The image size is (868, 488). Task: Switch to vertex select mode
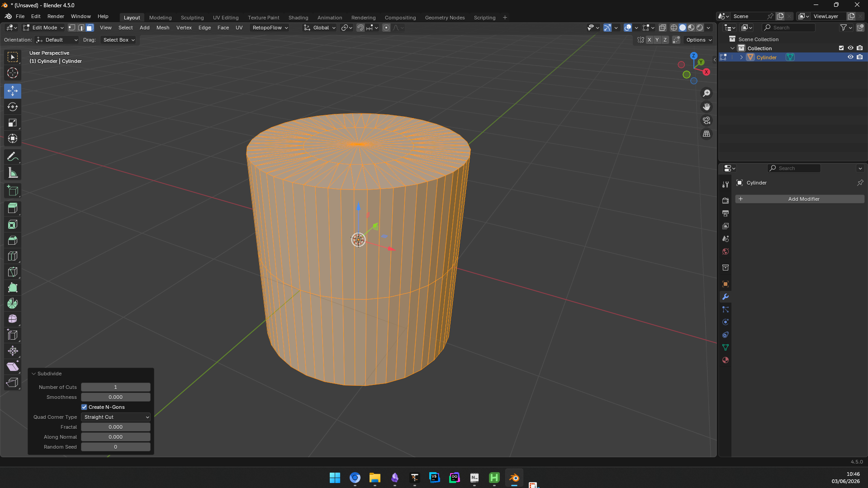(72, 28)
